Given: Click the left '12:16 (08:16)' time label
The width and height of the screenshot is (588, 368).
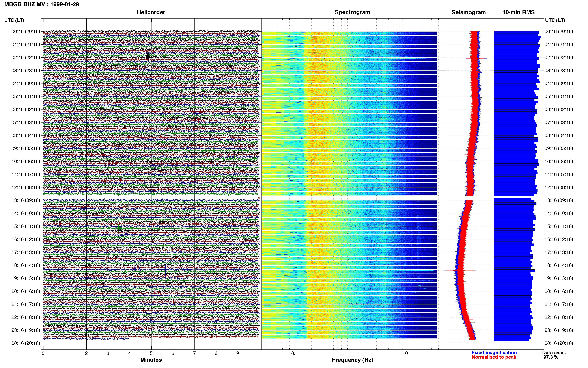Looking at the screenshot, I should 26,187.
